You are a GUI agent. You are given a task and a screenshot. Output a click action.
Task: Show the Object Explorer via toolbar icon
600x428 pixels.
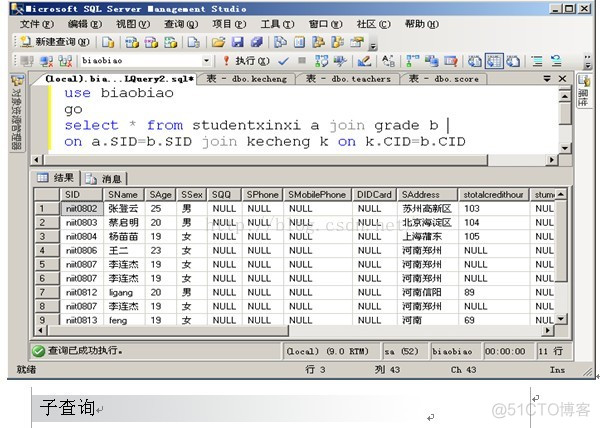pos(318,42)
